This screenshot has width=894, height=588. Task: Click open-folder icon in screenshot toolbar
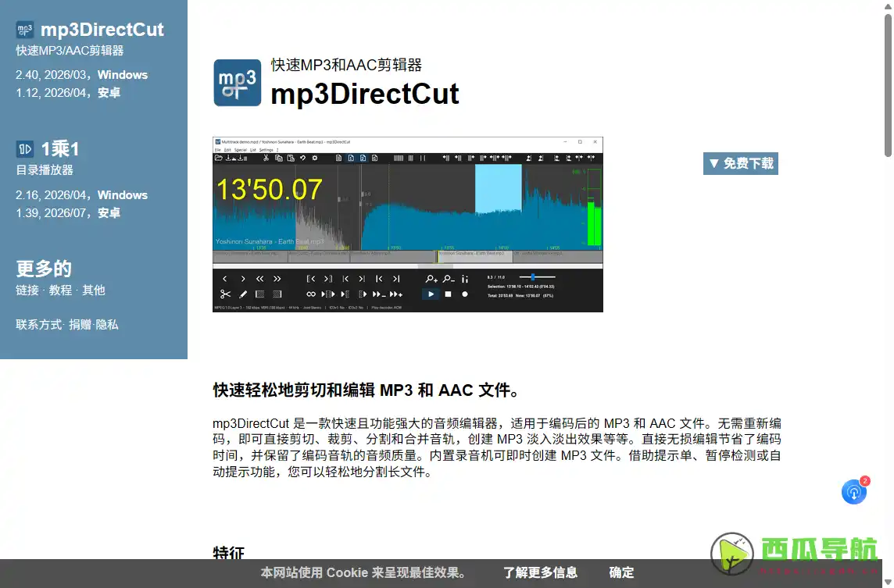click(218, 158)
